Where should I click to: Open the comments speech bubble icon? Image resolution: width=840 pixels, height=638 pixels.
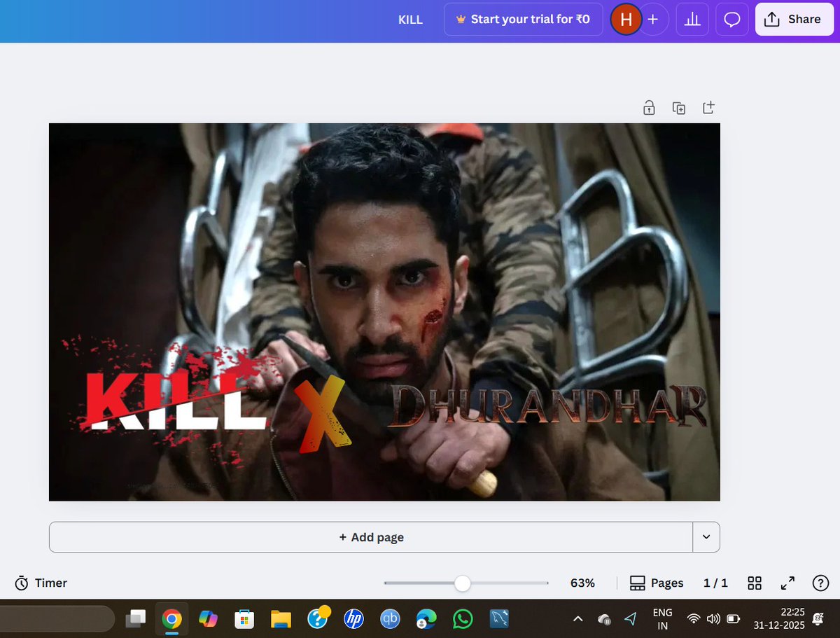[732, 20]
